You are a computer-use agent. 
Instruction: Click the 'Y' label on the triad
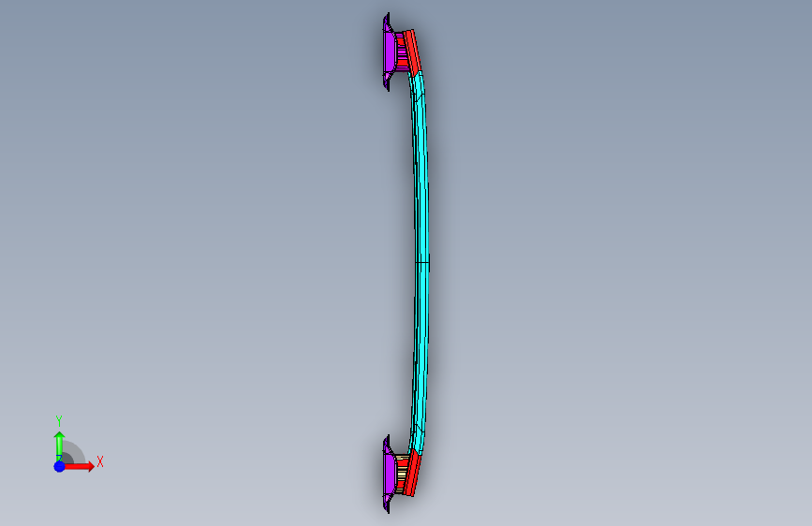coord(59,421)
